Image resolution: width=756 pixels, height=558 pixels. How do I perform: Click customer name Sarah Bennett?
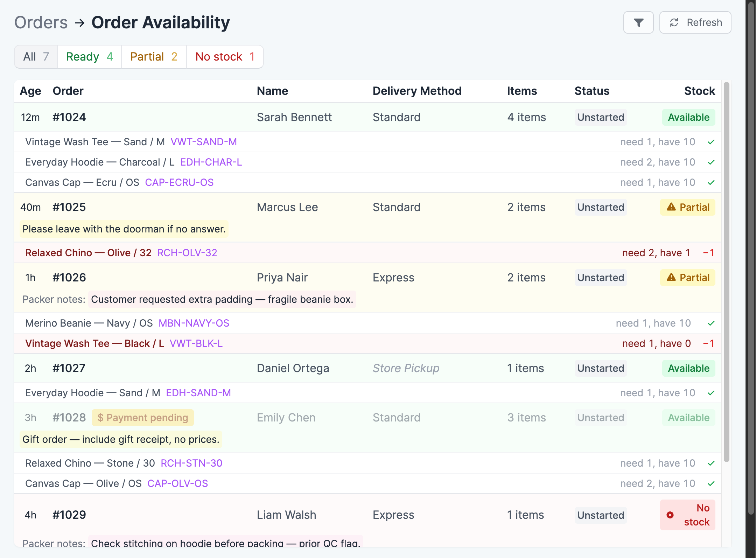[294, 117]
